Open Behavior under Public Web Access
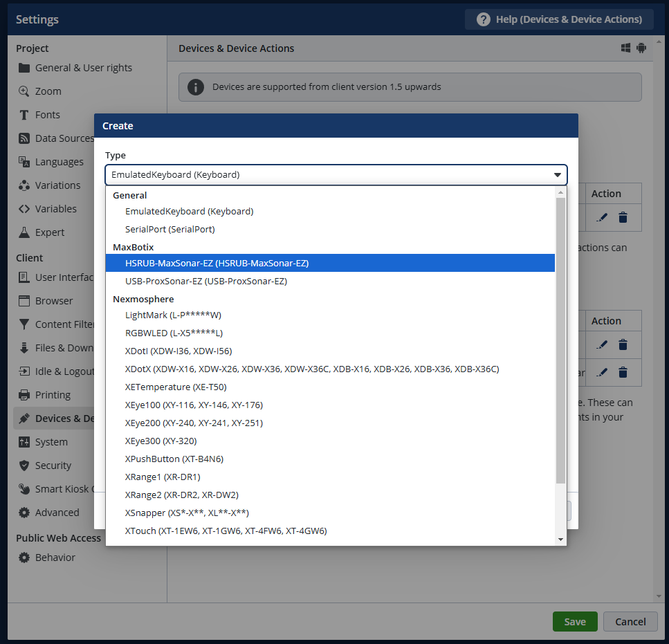 pyautogui.click(x=55, y=558)
